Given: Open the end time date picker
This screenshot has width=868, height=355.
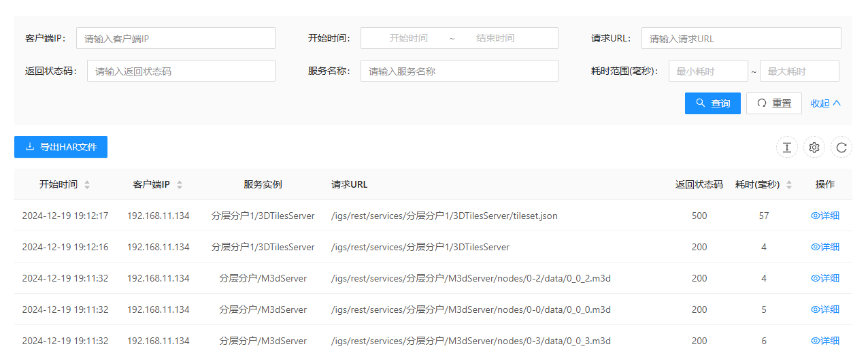Looking at the screenshot, I should point(495,39).
